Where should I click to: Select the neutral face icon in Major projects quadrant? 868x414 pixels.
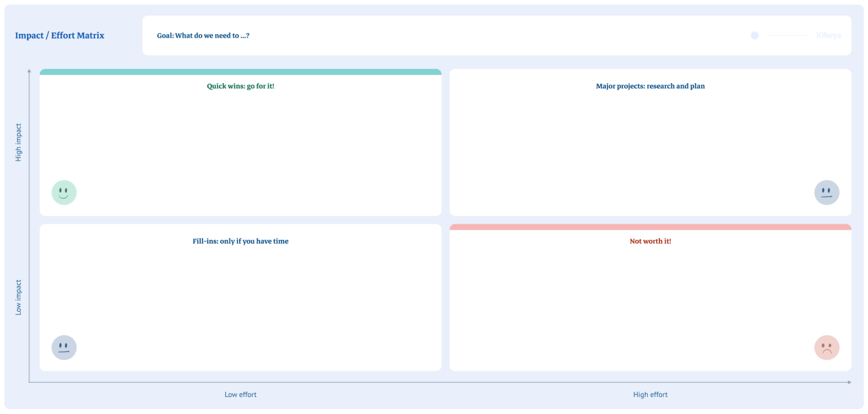(827, 192)
